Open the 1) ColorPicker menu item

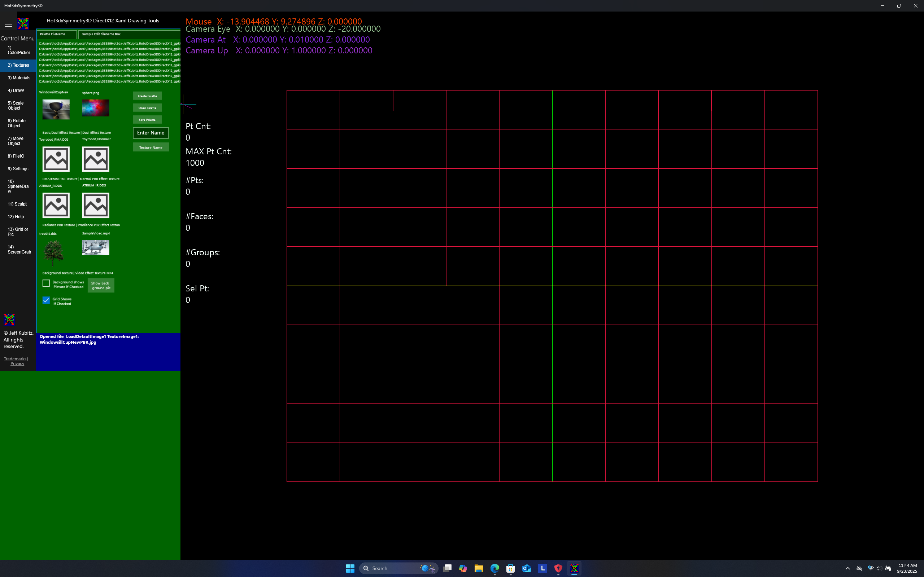point(18,50)
